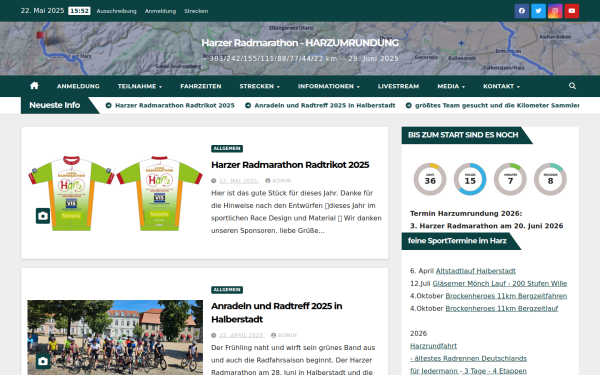Open site title Harzer Radmarathon - HARZUMRUNDUNG
The image size is (600, 375).
click(300, 42)
